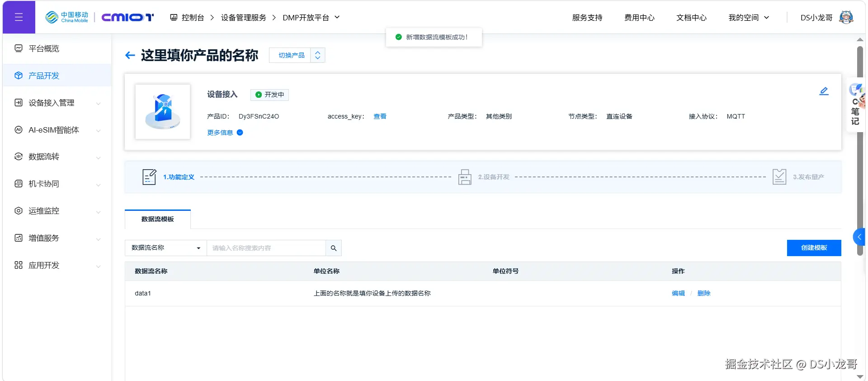Click the back arrow beside product name
The width and height of the screenshot is (868, 381).
pyautogui.click(x=130, y=55)
